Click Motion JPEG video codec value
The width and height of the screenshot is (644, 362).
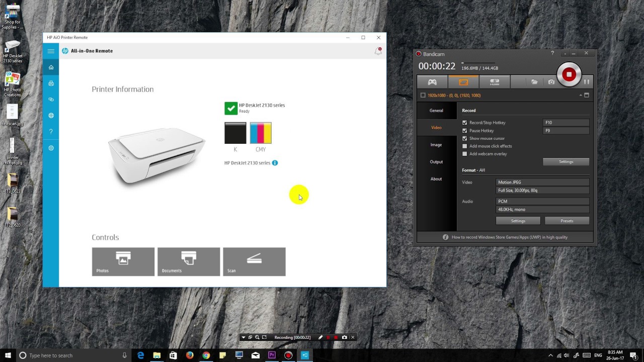pos(542,183)
